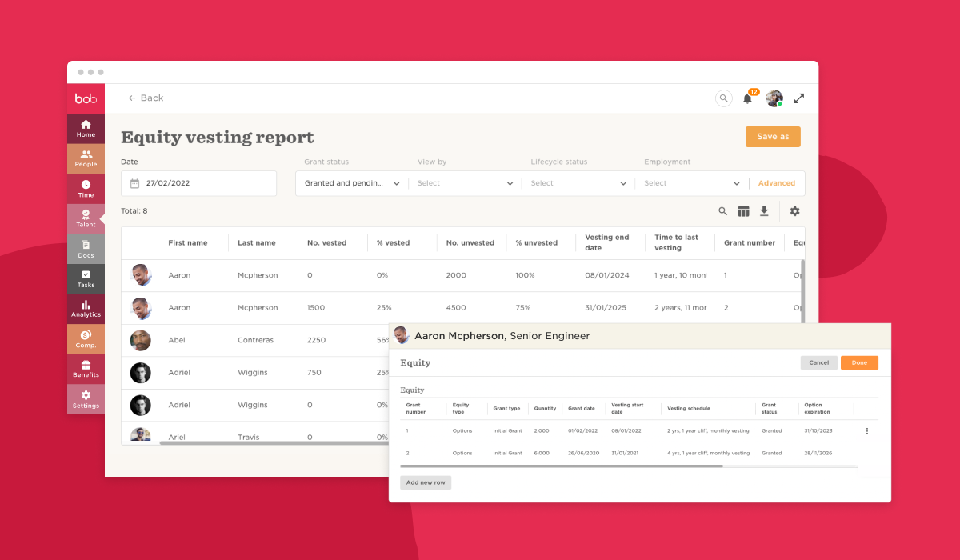Click the Save as button
The height and width of the screenshot is (560, 960).
[772, 137]
